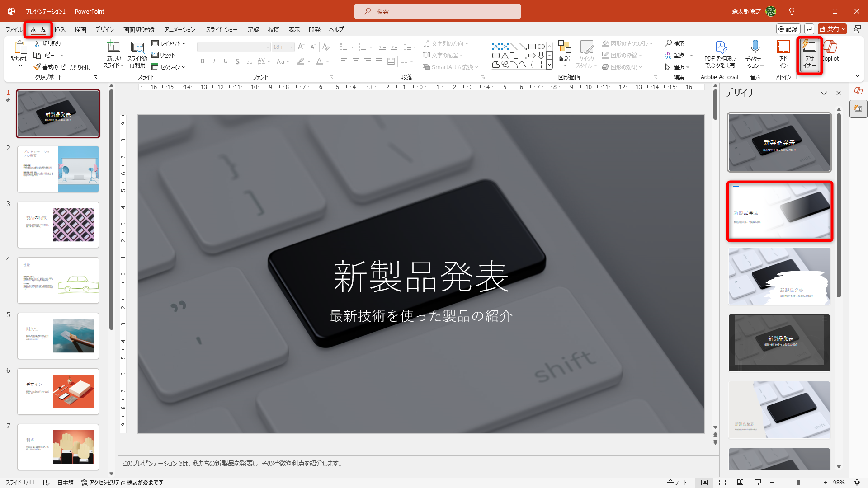Screen dimensions: 868x488
Task: Collapse the Designer pane options chevron
Action: coord(824,93)
